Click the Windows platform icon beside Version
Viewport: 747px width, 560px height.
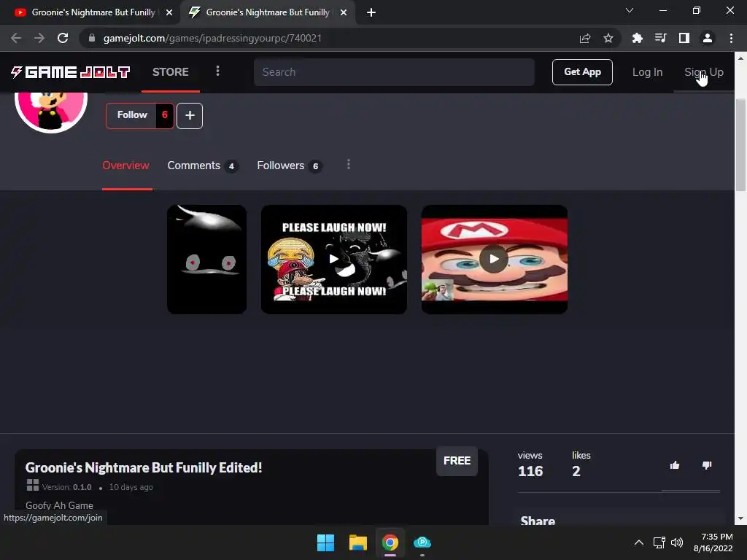click(x=32, y=485)
